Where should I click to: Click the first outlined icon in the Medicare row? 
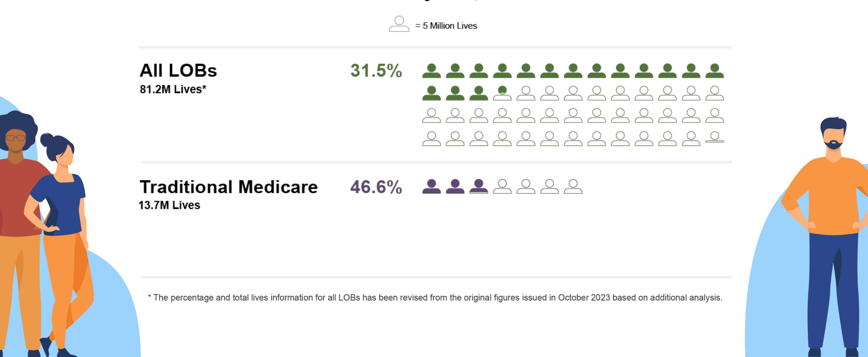click(x=502, y=186)
